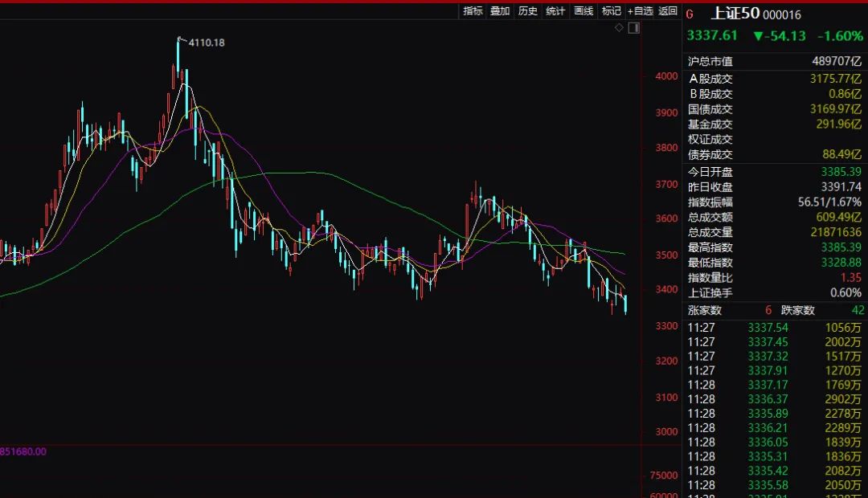Click the 851680.00 volume indicator label
868x498 pixels.
pos(23,451)
